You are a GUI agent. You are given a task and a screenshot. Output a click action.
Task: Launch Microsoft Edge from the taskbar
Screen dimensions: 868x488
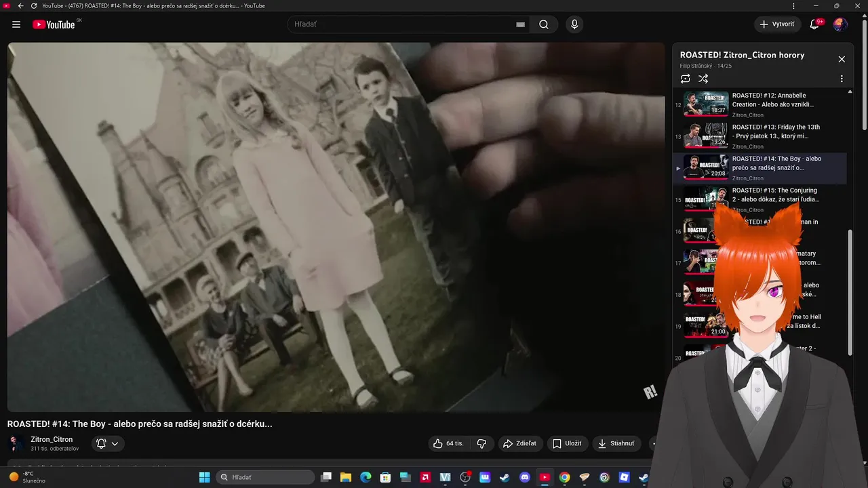[x=366, y=477]
